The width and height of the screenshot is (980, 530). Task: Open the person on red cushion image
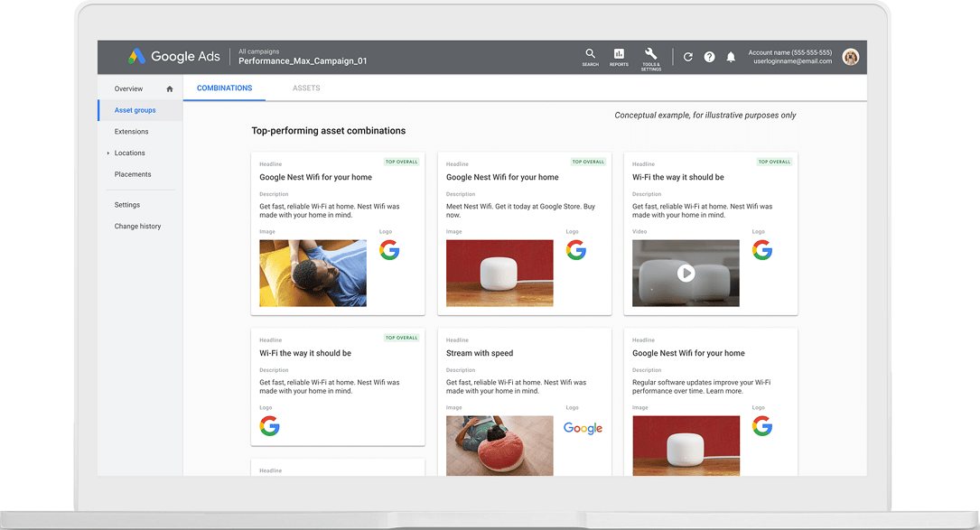(x=499, y=446)
